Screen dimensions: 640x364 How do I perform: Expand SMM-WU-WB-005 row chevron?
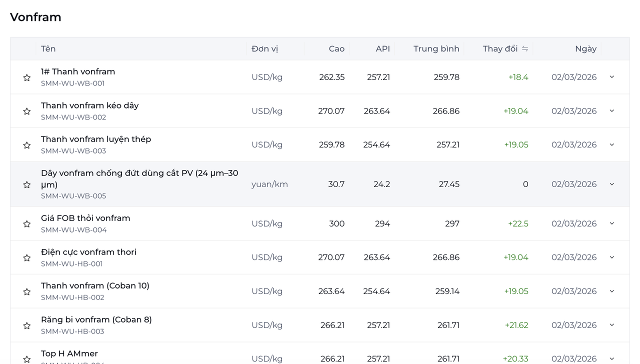tap(611, 184)
